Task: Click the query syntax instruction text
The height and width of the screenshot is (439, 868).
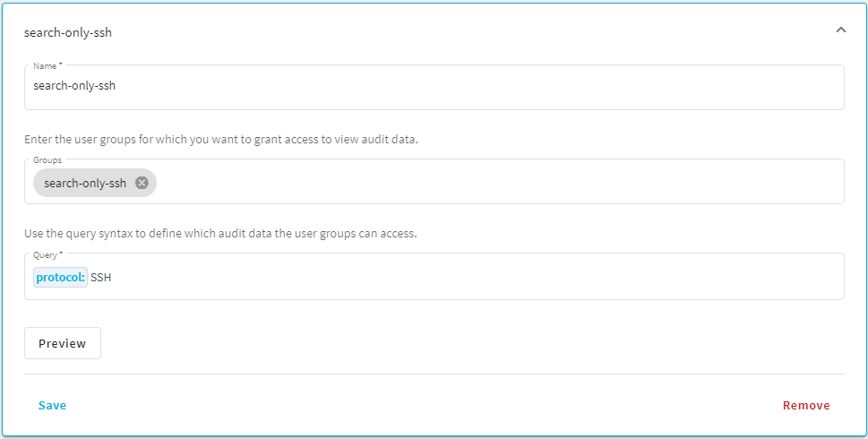Action: (220, 234)
